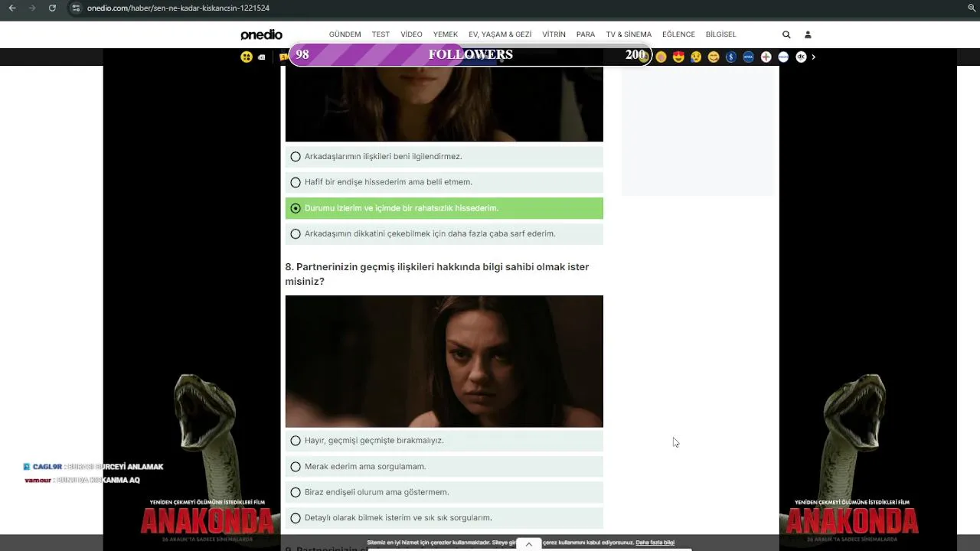
Task: Click the white circle with red cross icon
Action: 766,57
